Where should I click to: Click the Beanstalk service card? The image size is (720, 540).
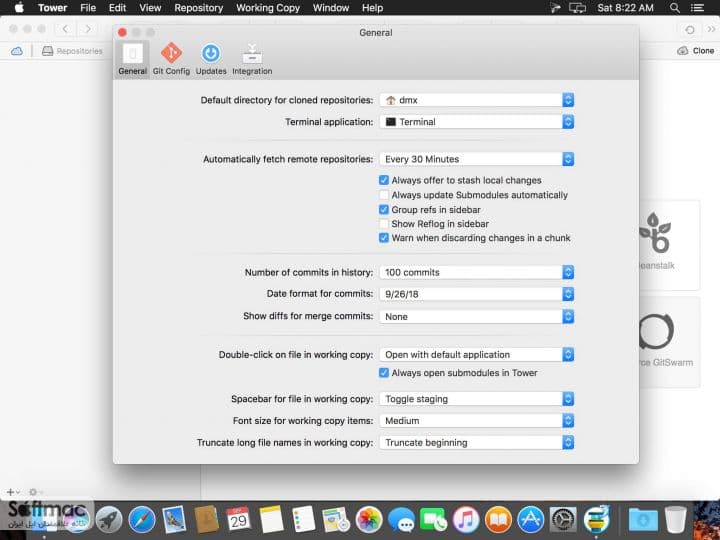click(669, 245)
